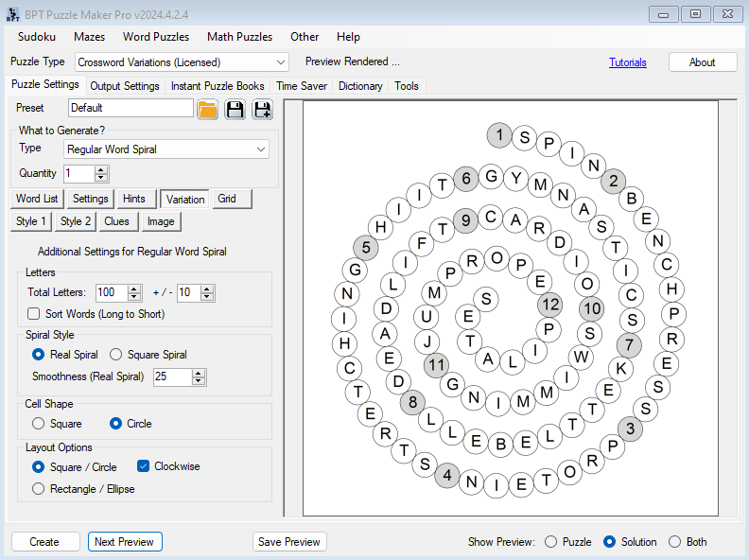Click the Preset name text field

coord(131,108)
